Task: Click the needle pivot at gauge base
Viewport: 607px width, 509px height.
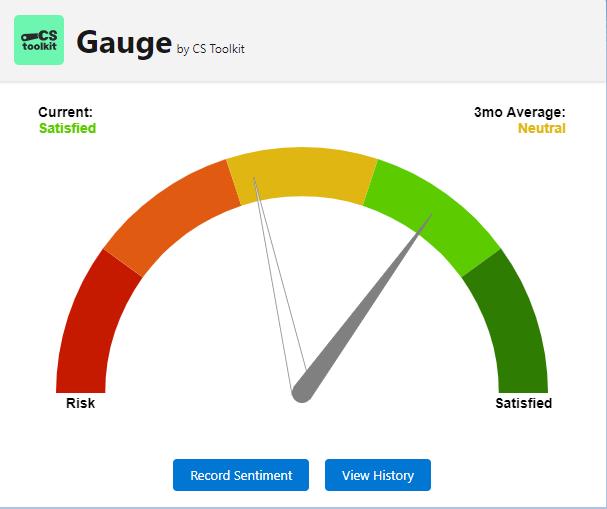Action: pos(301,393)
